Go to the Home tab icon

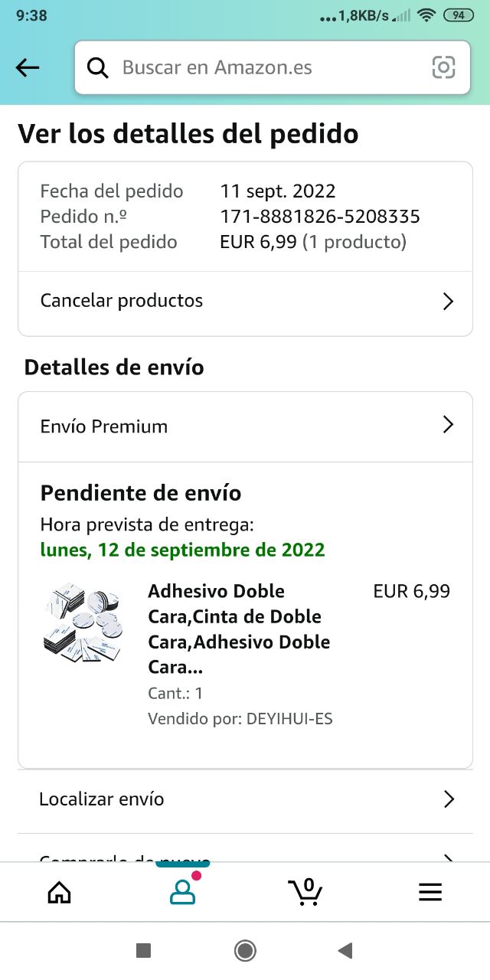click(59, 892)
